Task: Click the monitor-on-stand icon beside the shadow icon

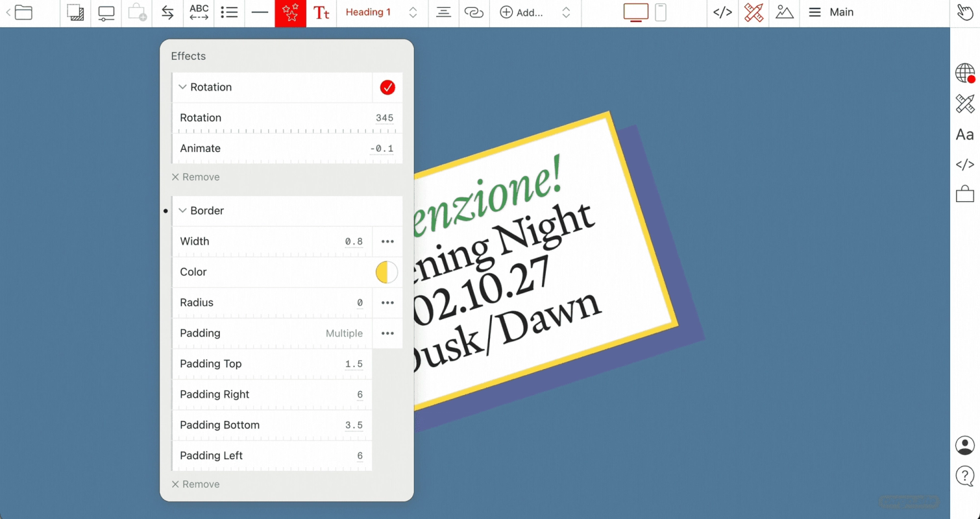Action: point(106,12)
